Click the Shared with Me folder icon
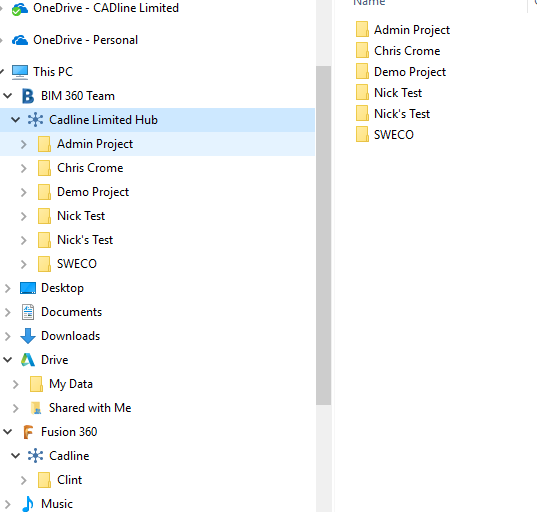The image size is (537, 512). click(36, 408)
